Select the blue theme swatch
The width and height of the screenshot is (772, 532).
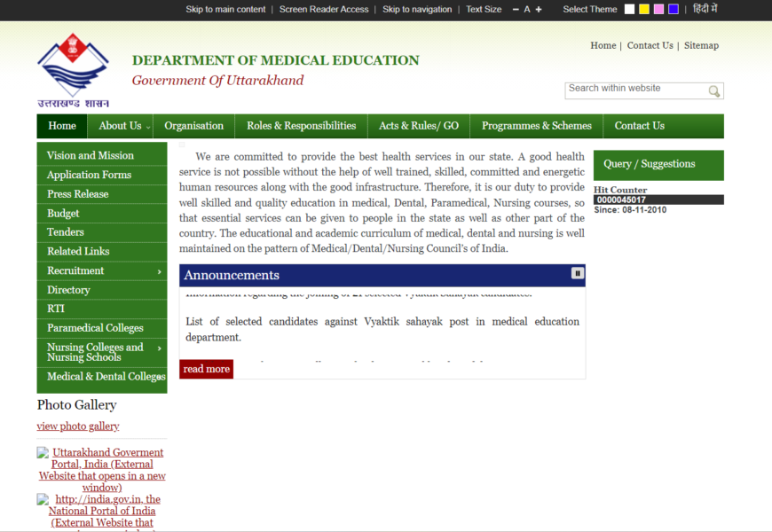(x=674, y=10)
